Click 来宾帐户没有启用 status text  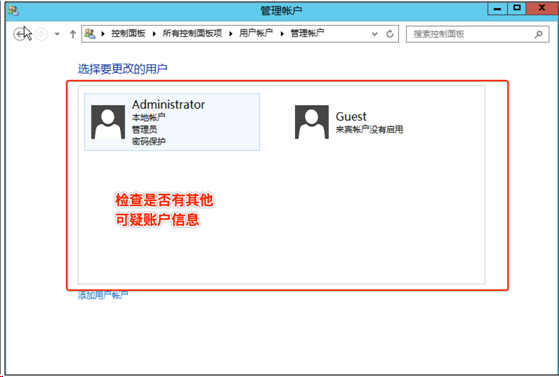tap(369, 129)
